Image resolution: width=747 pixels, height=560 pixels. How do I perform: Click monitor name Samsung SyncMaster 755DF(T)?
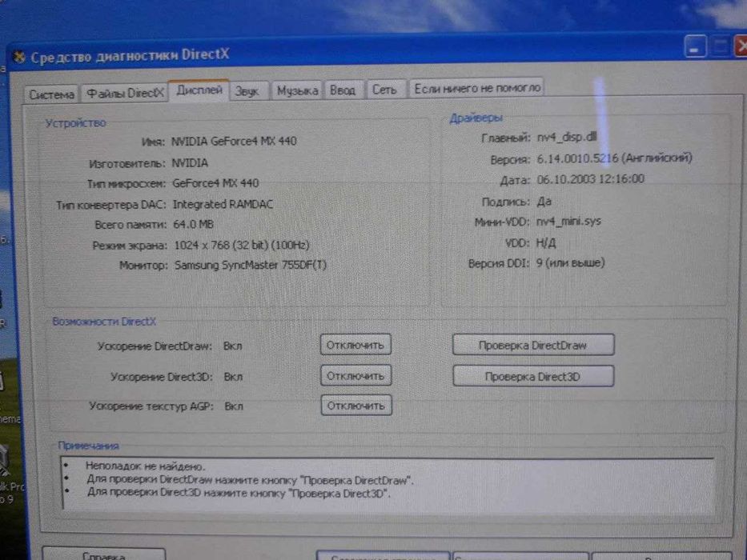pyautogui.click(x=251, y=265)
